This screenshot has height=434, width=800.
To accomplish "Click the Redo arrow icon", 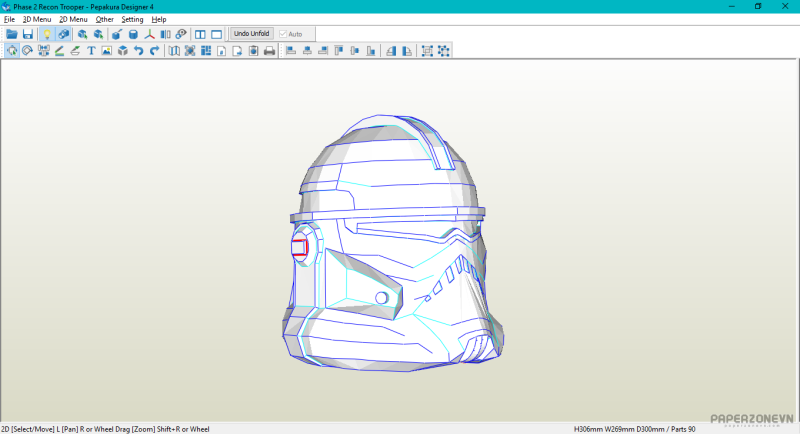I will click(154, 50).
